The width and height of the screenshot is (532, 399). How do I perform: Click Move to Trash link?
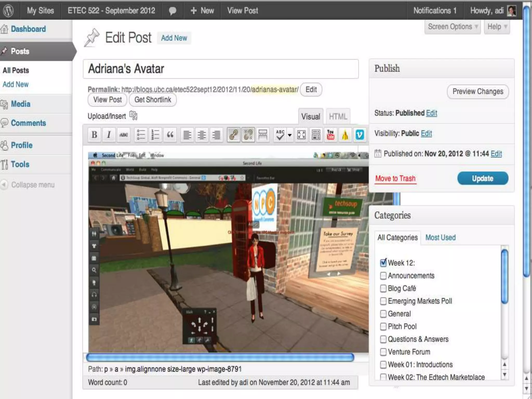[x=395, y=179]
